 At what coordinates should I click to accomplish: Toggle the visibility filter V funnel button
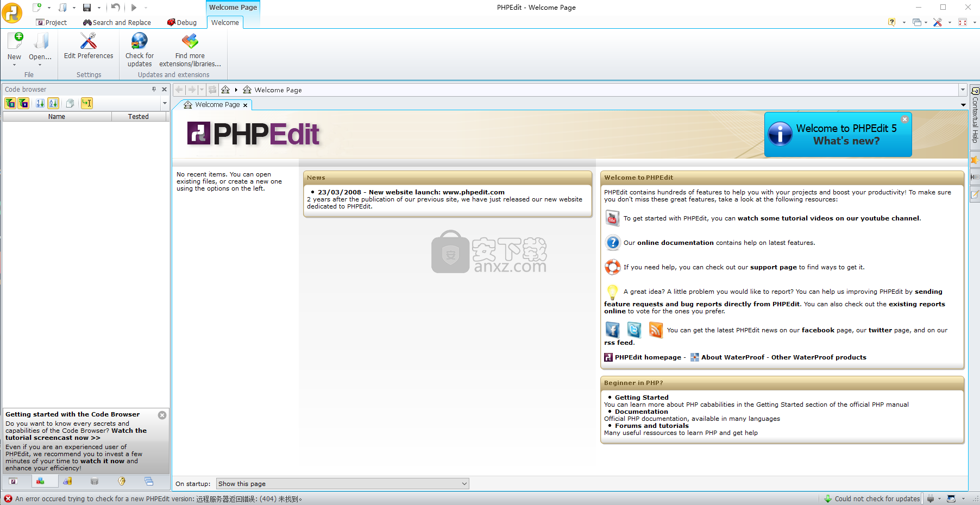click(x=23, y=103)
